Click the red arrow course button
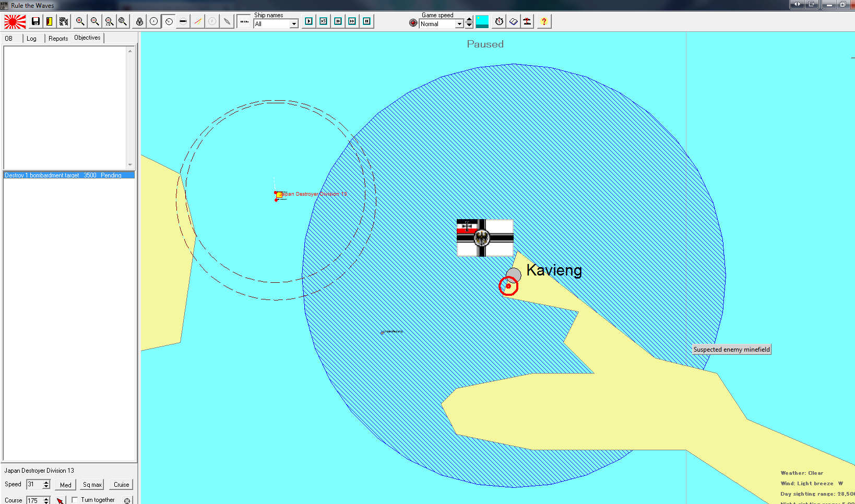855x504 pixels. click(x=61, y=500)
